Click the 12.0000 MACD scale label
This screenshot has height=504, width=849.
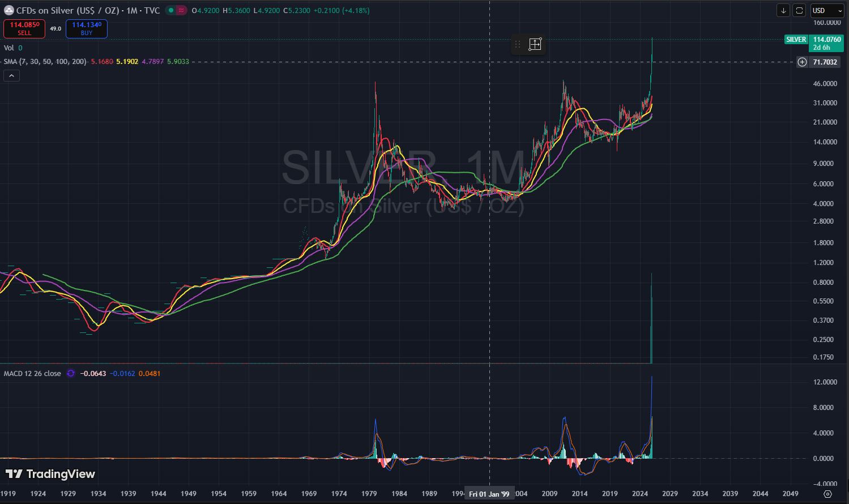coord(825,382)
